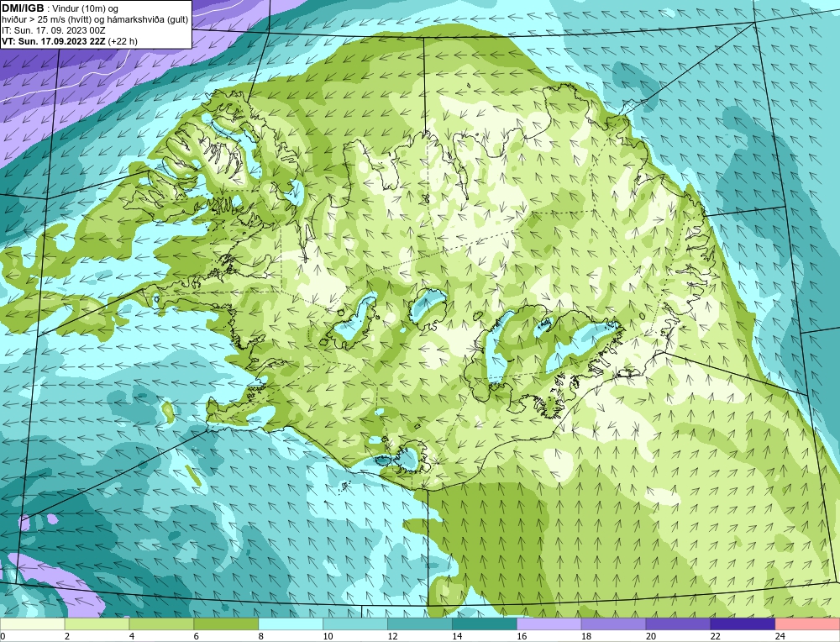Choose the dark indigo 22–24 legend swatch
The height and width of the screenshot is (642, 840).
point(743,624)
